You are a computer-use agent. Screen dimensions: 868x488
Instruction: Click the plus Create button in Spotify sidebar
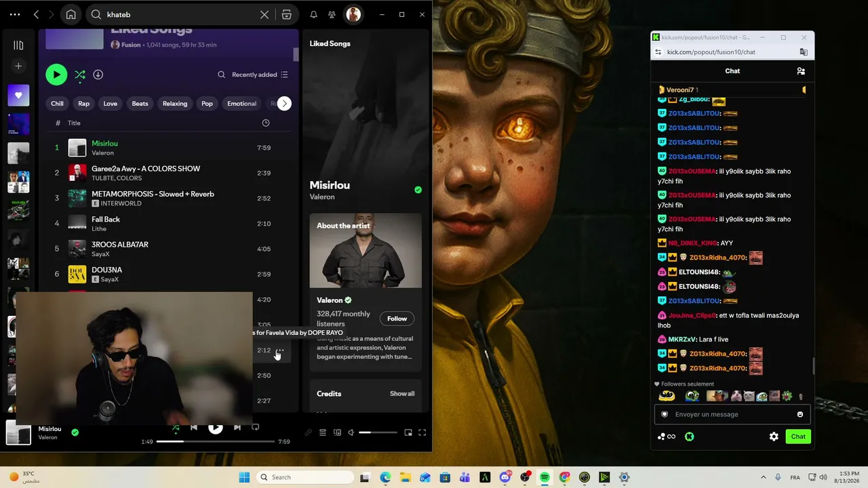(18, 66)
